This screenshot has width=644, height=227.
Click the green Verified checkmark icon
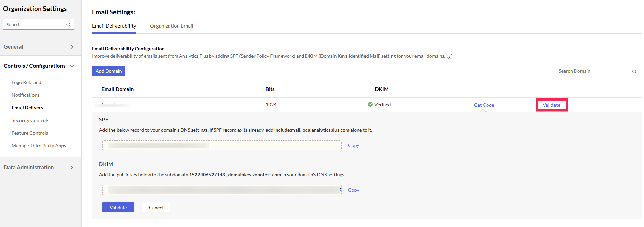370,105
